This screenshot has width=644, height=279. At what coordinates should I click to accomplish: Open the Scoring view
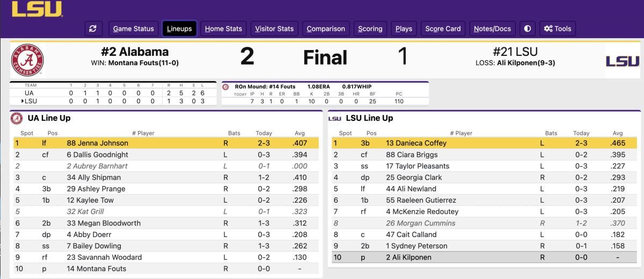coord(370,28)
